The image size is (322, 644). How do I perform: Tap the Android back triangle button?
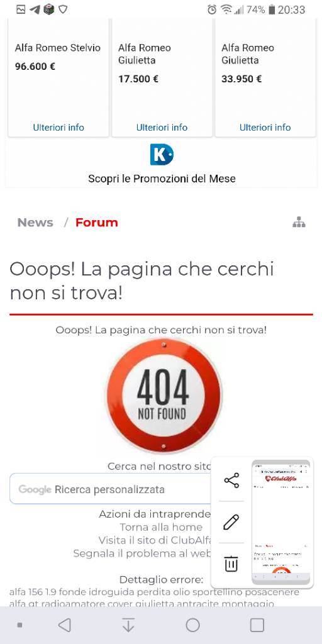pyautogui.click(x=65, y=625)
